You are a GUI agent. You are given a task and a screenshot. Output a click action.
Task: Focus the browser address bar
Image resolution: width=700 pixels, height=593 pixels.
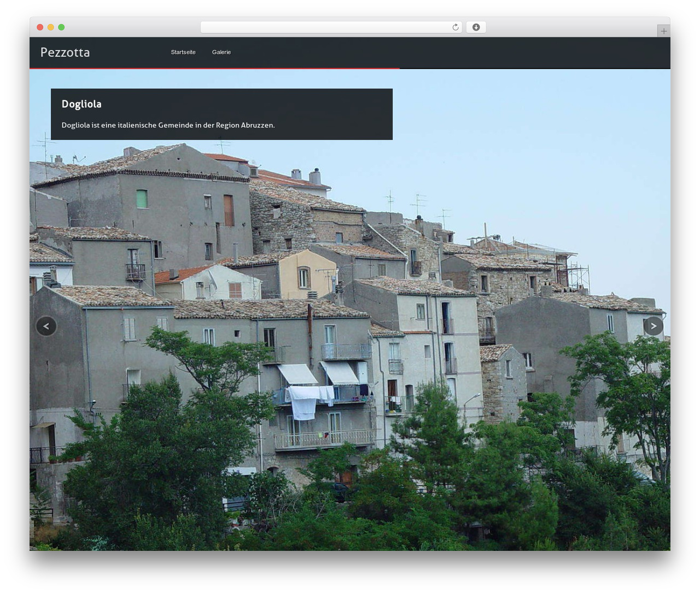click(331, 27)
